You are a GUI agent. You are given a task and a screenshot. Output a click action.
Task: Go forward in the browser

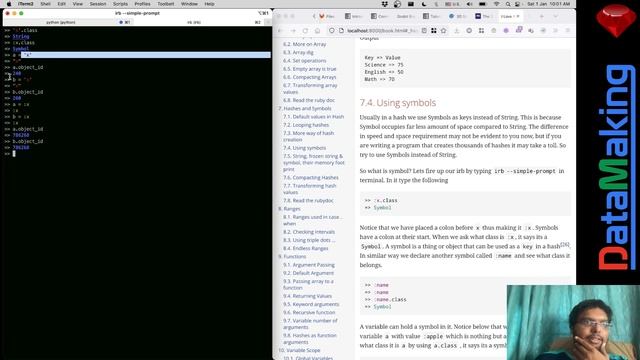(293, 31)
